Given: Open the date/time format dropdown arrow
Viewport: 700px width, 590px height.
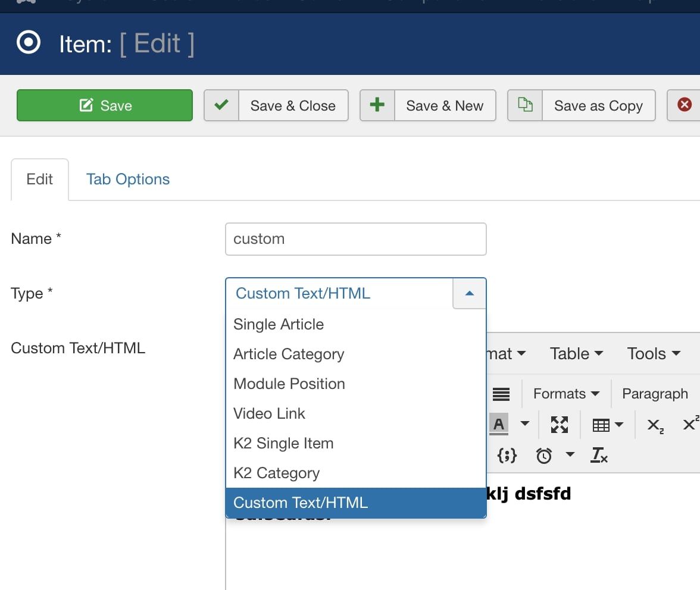Looking at the screenshot, I should [570, 454].
